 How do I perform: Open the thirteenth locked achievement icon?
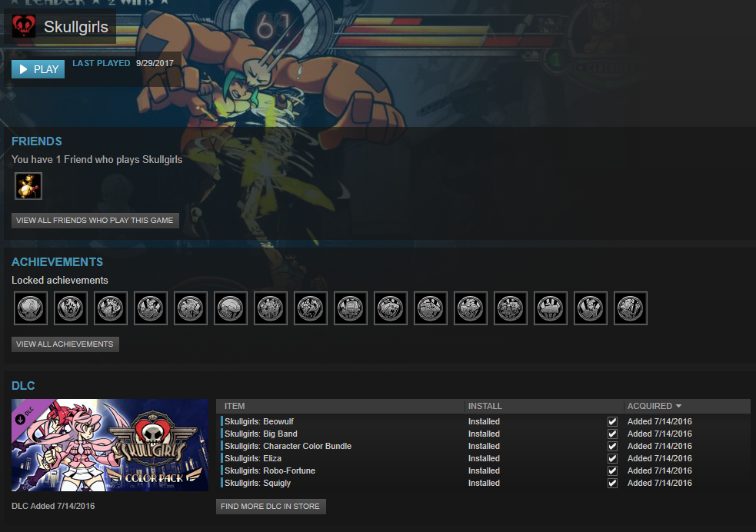(511, 308)
